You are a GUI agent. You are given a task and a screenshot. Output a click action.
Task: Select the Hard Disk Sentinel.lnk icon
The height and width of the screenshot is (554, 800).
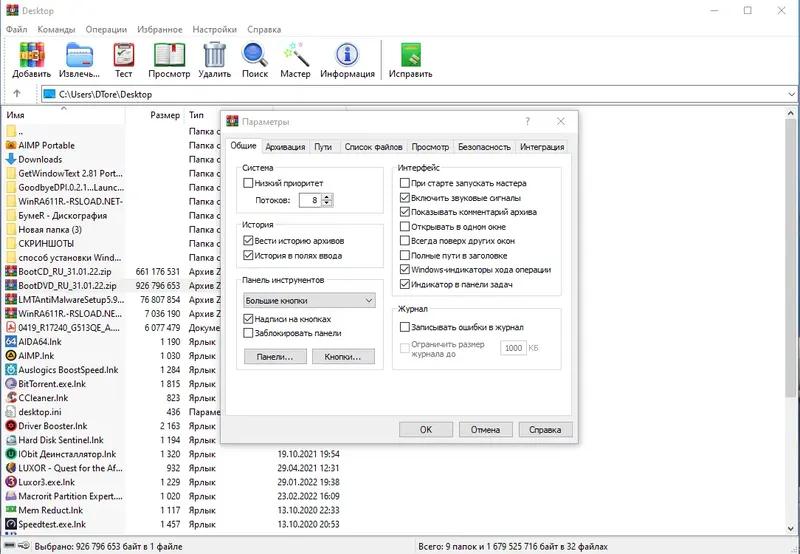(11, 440)
